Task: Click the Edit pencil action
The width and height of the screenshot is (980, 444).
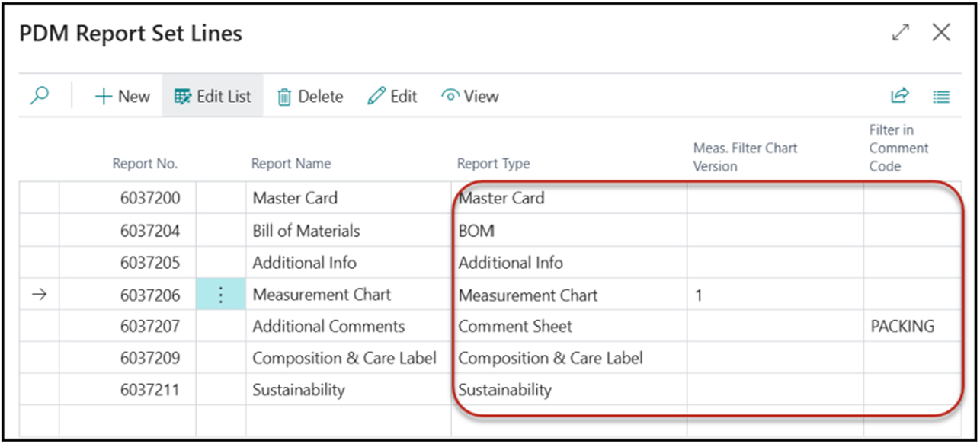Action: (x=392, y=97)
